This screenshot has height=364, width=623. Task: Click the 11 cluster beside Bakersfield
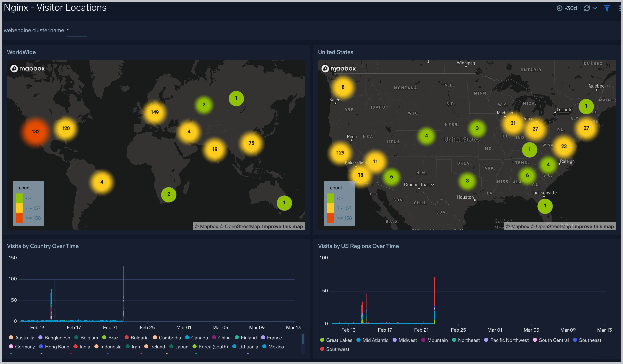pos(375,162)
